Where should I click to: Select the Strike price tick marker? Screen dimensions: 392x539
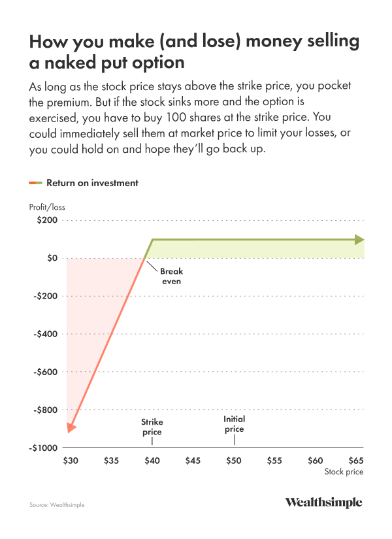(152, 442)
